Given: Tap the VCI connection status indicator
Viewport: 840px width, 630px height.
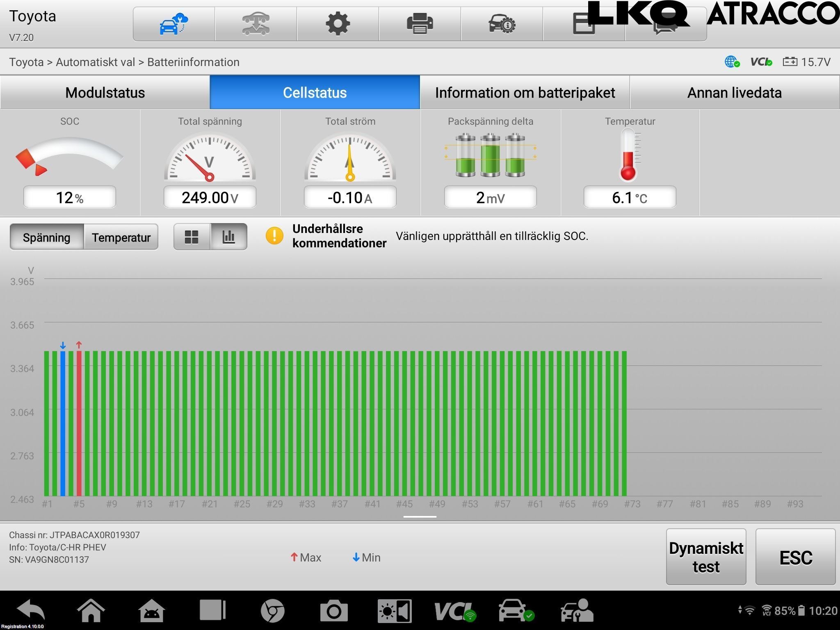Looking at the screenshot, I should [x=761, y=62].
